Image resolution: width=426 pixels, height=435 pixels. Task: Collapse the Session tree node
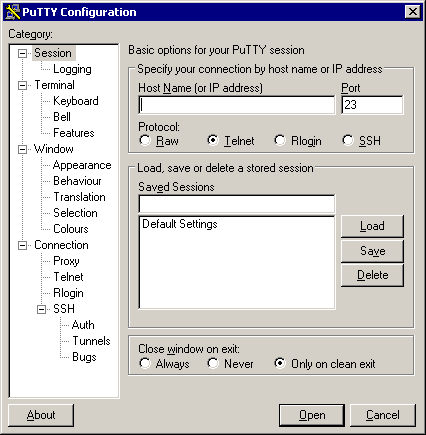tap(22, 53)
